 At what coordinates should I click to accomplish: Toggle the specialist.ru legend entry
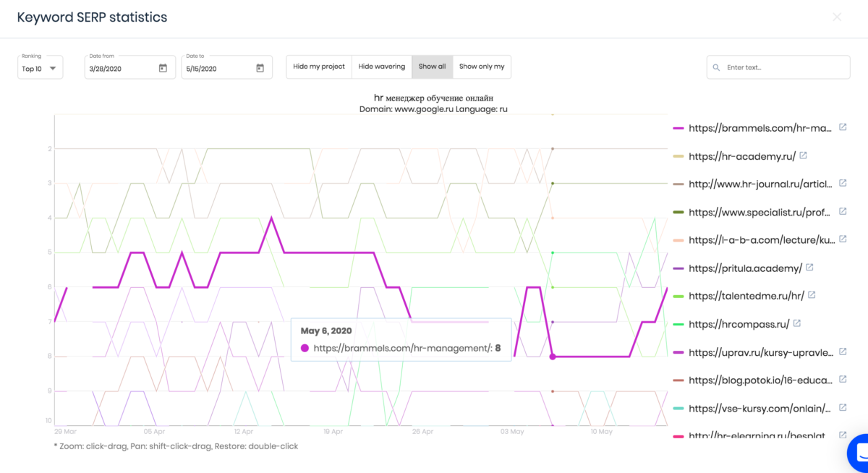[x=759, y=213]
